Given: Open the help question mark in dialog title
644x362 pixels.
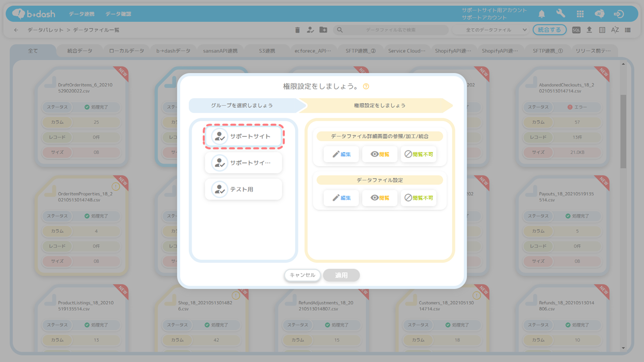Looking at the screenshot, I should pyautogui.click(x=366, y=86).
